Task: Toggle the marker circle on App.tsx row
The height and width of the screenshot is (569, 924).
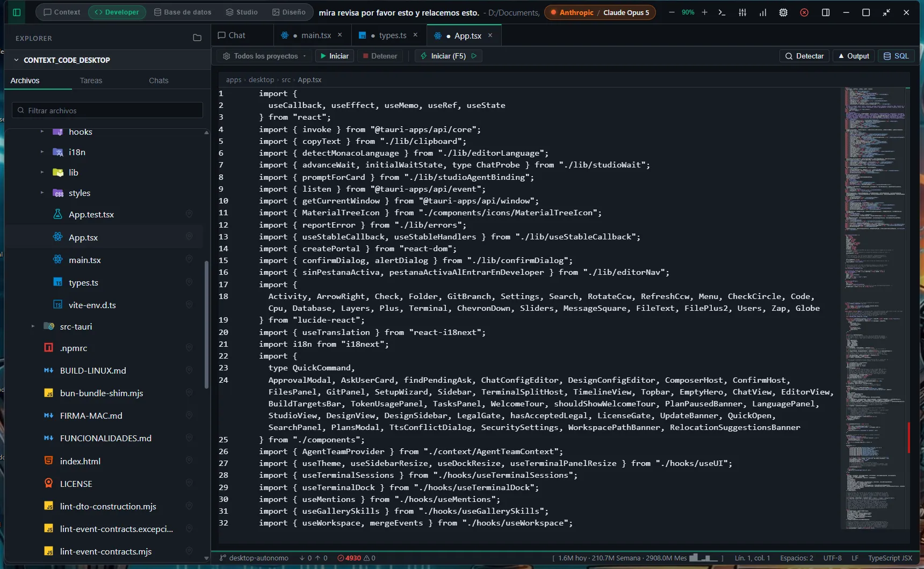Action: click(x=189, y=237)
